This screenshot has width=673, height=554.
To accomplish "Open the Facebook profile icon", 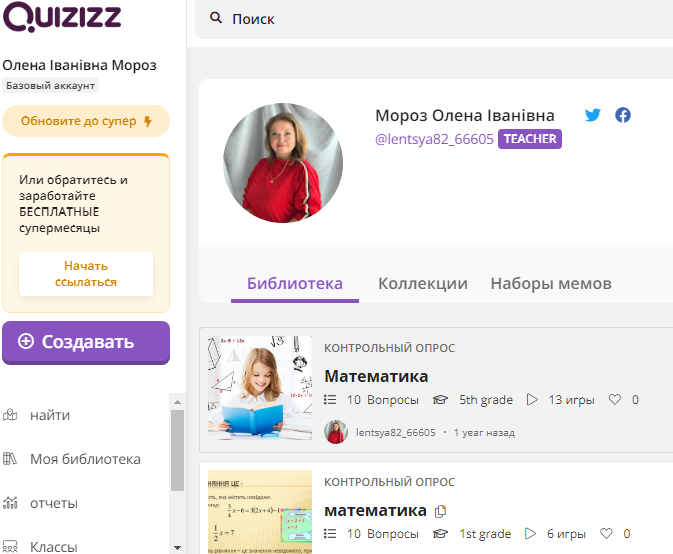I will click(623, 115).
